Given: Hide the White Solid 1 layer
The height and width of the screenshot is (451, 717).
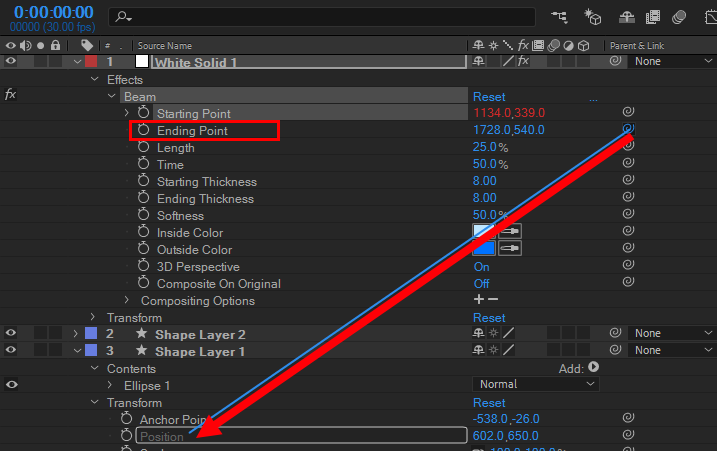Looking at the screenshot, I should click(11, 61).
